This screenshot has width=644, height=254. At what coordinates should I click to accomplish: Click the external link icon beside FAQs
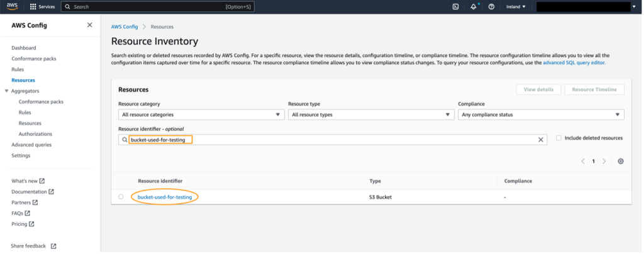pyautogui.click(x=28, y=213)
